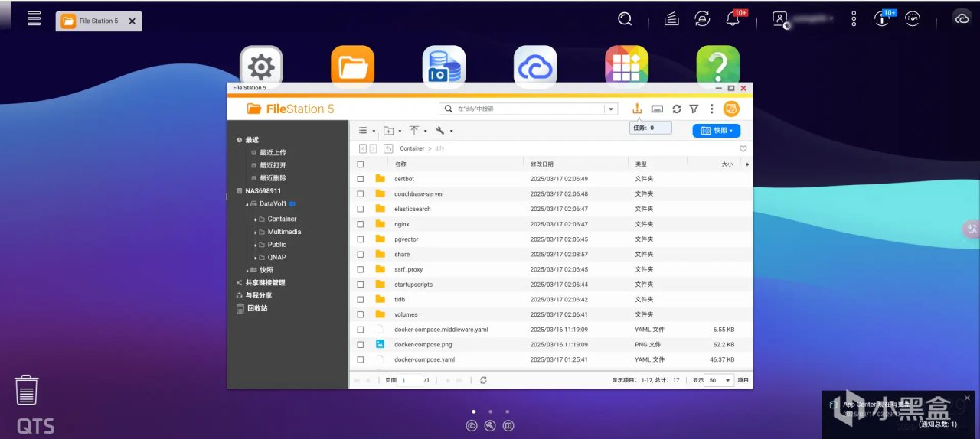Open Control Panel gear desktop icon
This screenshot has width=980, height=439.
(x=261, y=67)
